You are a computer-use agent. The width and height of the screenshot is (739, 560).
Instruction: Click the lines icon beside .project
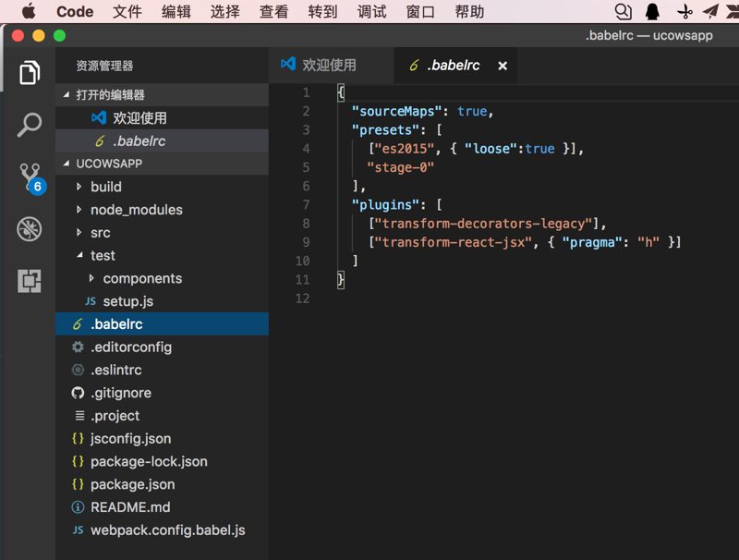point(79,416)
